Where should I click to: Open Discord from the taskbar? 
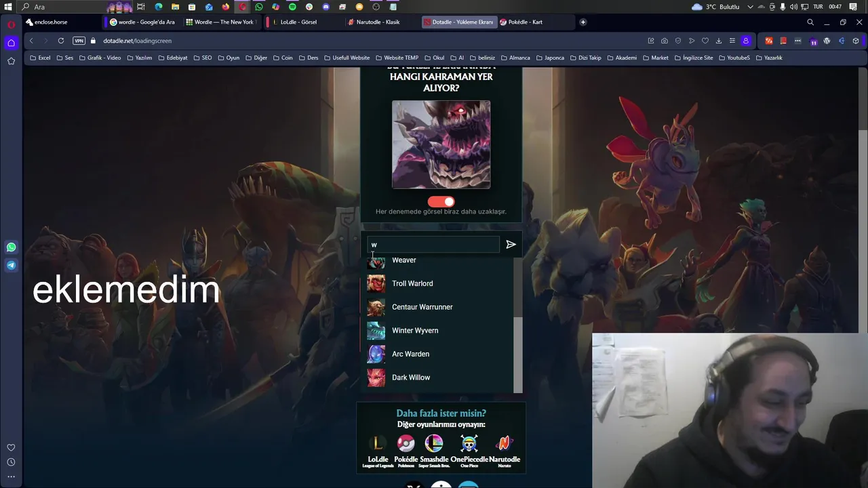point(326,7)
